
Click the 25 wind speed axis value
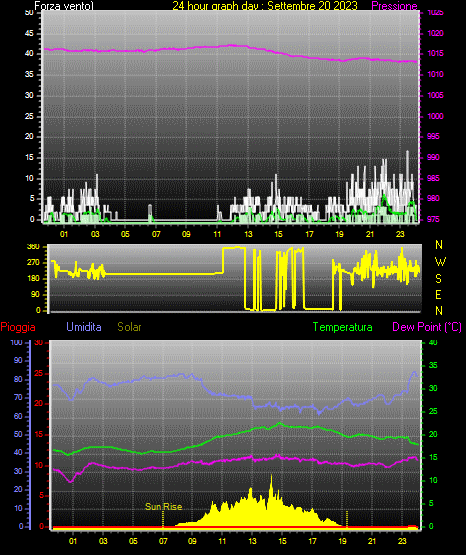(29, 116)
